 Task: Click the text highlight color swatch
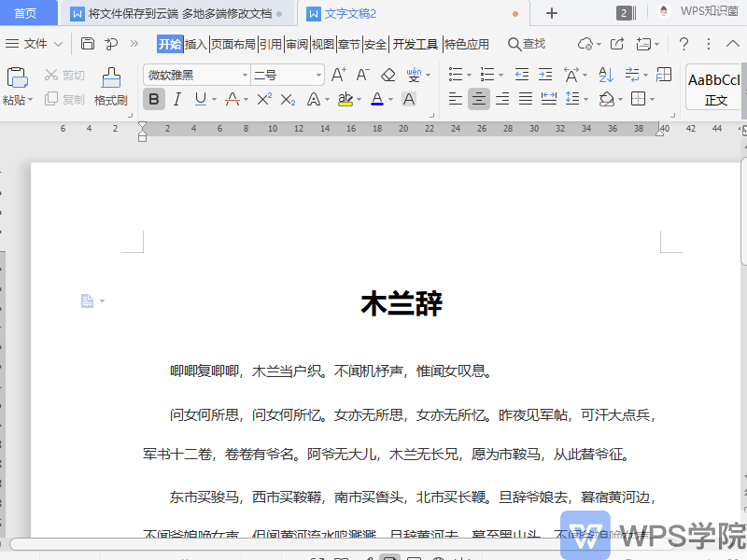click(345, 99)
